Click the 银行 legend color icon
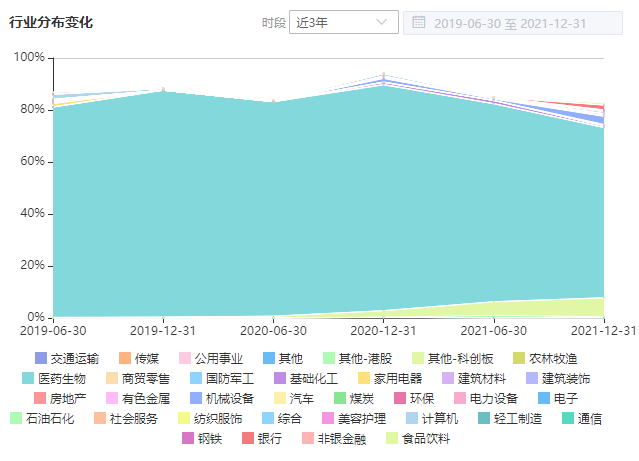639x461 pixels. [x=248, y=438]
